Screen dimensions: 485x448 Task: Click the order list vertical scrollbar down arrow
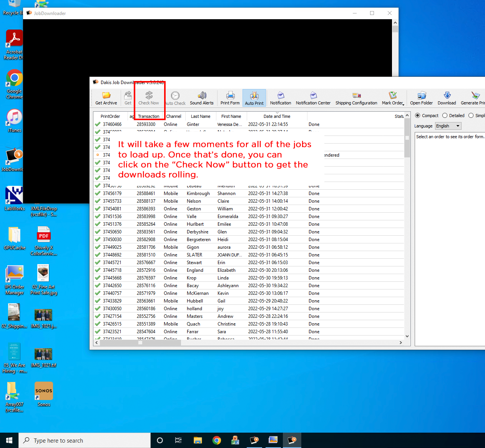(x=407, y=336)
